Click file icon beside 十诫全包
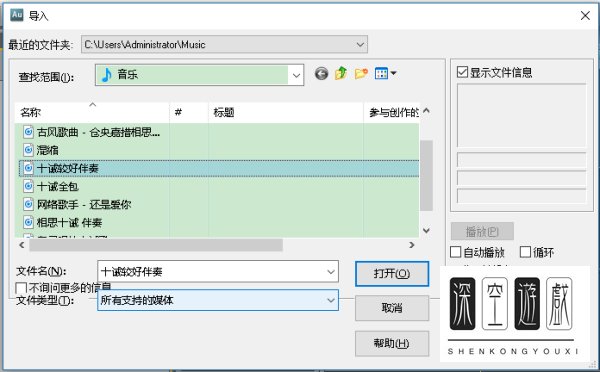Image resolution: width=600 pixels, height=372 pixels. pyautogui.click(x=28, y=186)
